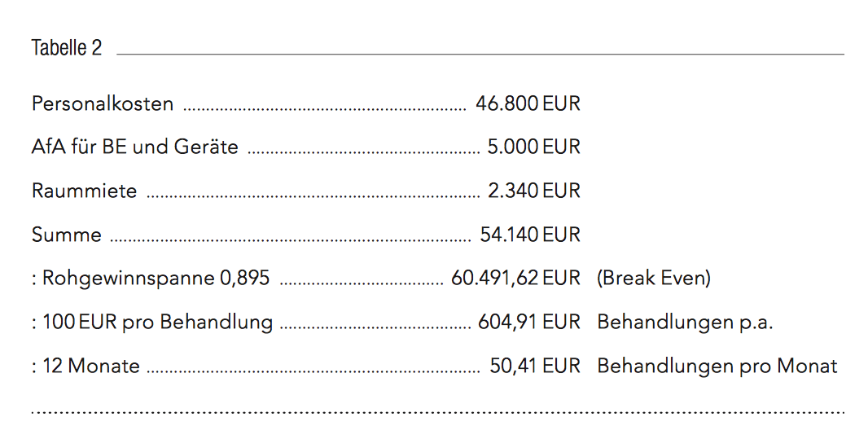Click the 46.800 EUR amount
The image size is (868, 439).
pos(528,103)
